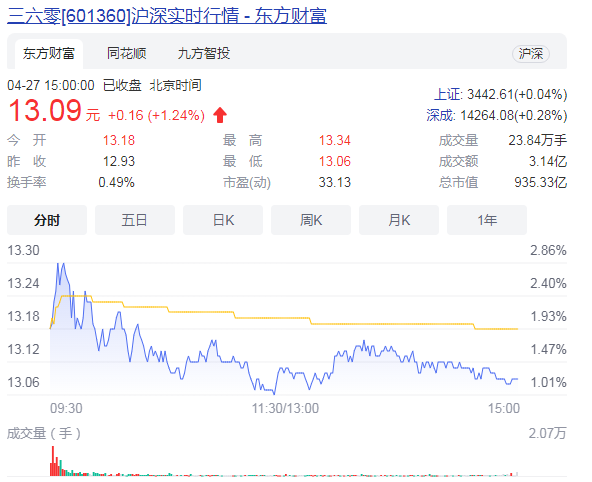Click the 15:00 time axis label
Screen dimensions: 592x482
pos(504,408)
